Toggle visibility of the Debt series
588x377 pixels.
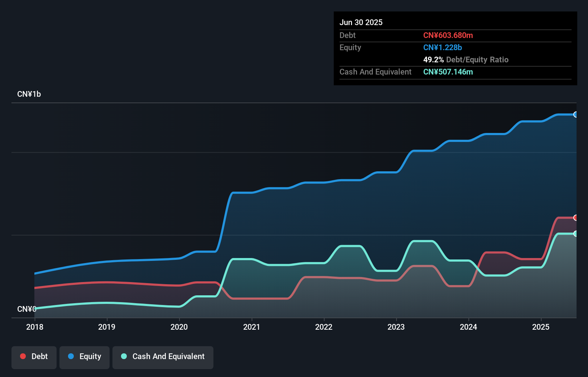click(34, 357)
